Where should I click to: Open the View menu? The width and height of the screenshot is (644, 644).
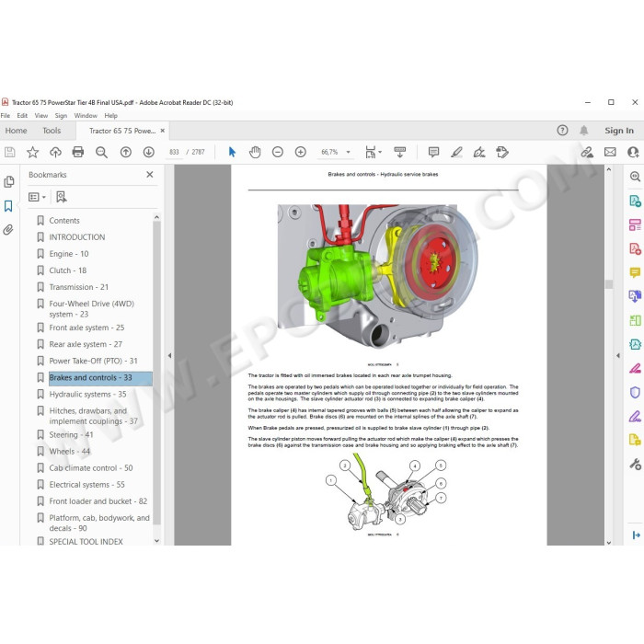[41, 116]
